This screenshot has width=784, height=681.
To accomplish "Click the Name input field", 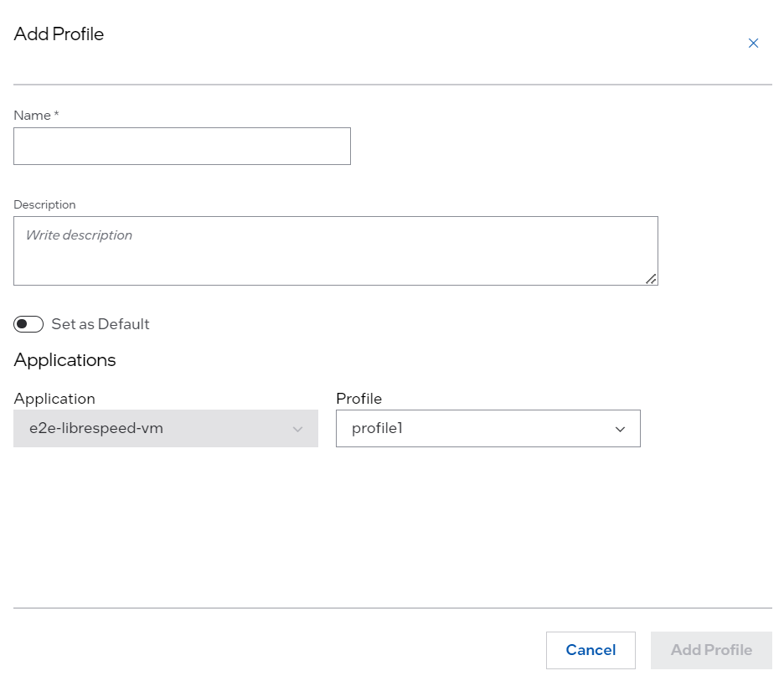I will 182,147.
